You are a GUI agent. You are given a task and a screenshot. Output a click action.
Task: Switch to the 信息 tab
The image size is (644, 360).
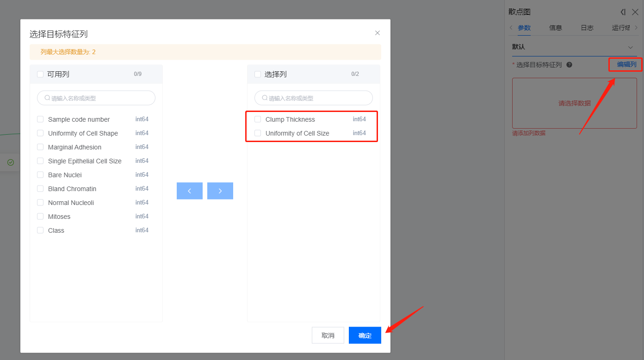click(556, 28)
